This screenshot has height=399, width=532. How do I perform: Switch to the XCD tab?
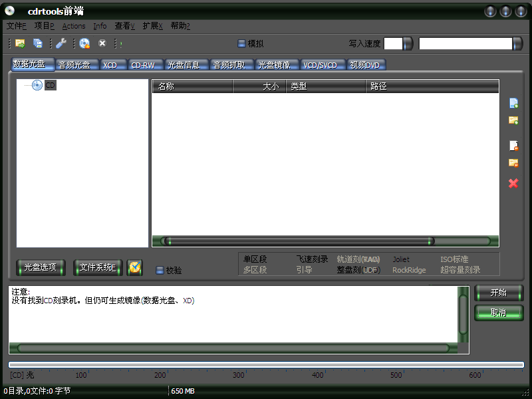point(113,65)
